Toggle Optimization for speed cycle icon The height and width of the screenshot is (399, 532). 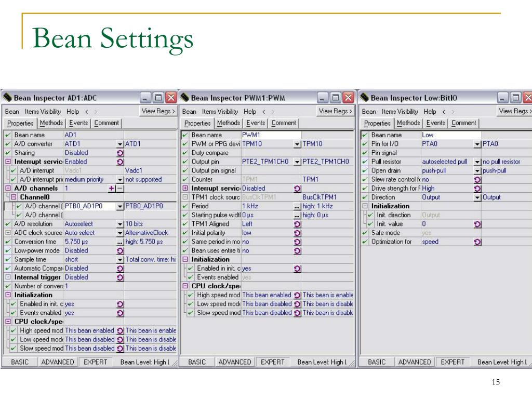(x=477, y=242)
